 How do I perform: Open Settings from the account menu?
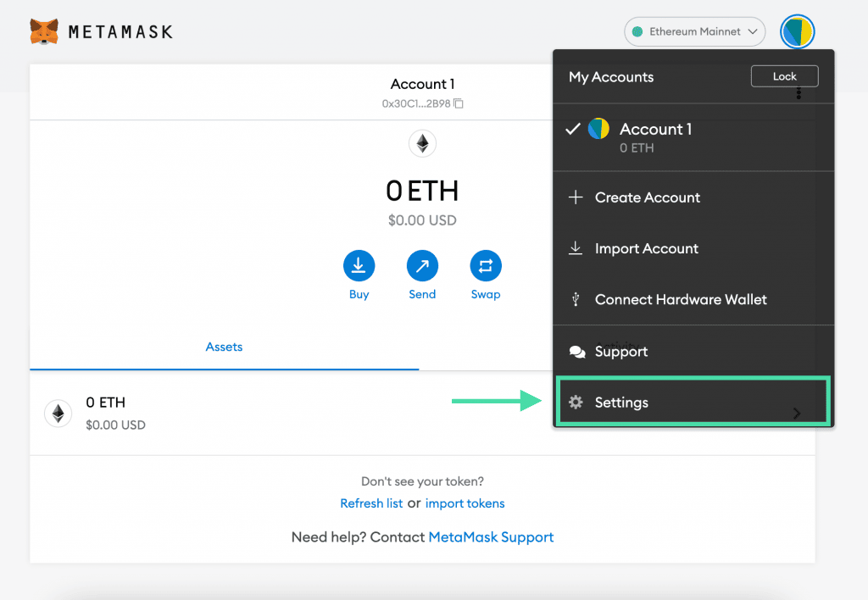(x=693, y=403)
